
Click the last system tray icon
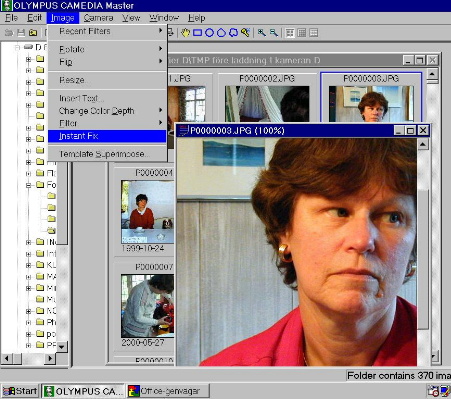click(445, 390)
